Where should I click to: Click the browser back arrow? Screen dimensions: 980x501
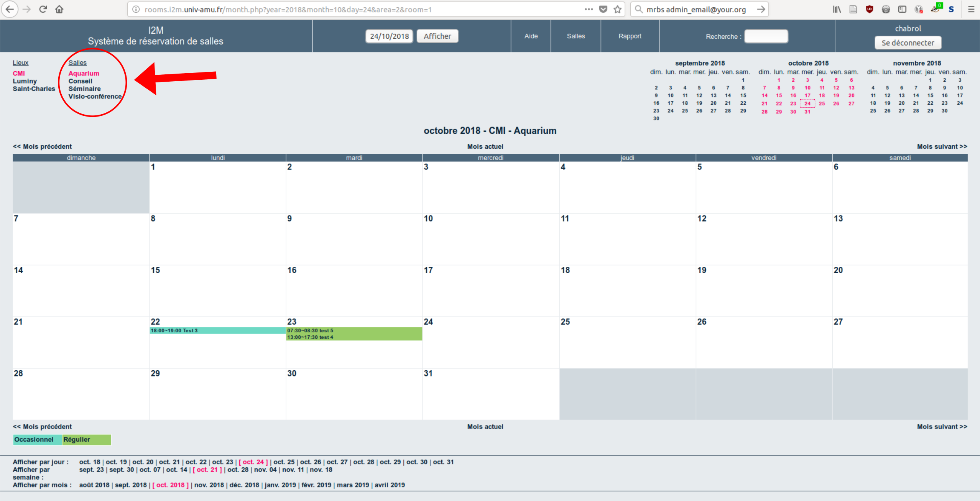pyautogui.click(x=10, y=9)
